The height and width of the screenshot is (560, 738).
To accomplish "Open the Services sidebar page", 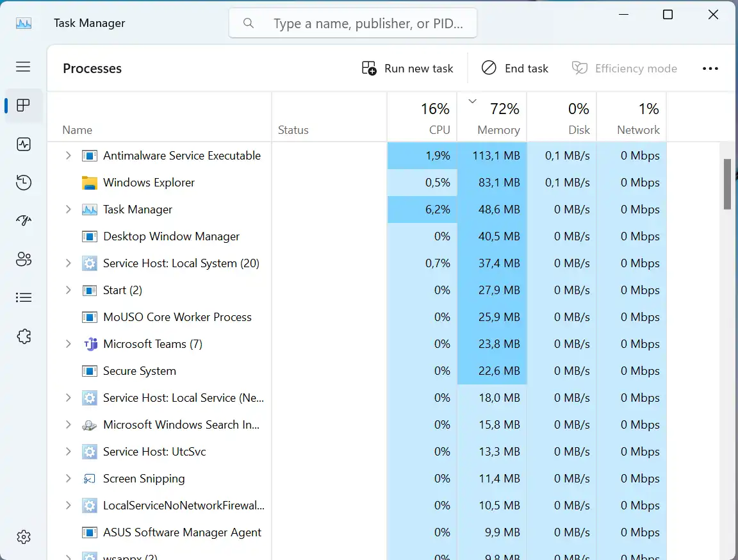I will pos(23,336).
